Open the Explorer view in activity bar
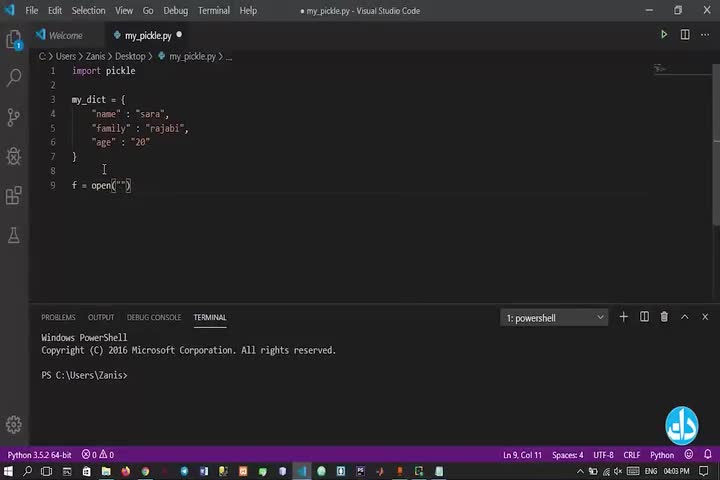720x480 pixels. coord(14,40)
